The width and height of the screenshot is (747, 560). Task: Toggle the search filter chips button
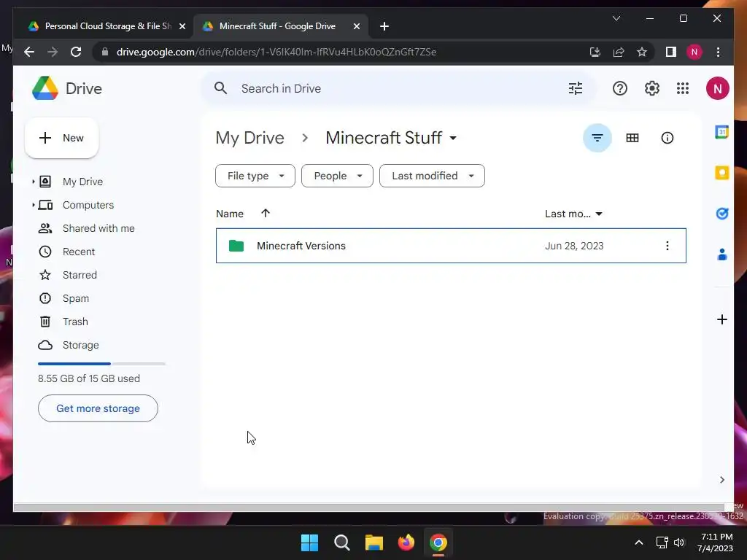pos(597,138)
